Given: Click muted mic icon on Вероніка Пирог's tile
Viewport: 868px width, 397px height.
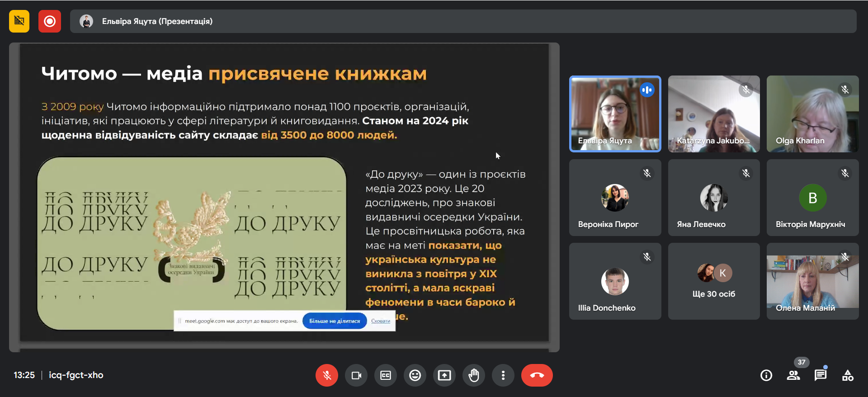Looking at the screenshot, I should 647,174.
